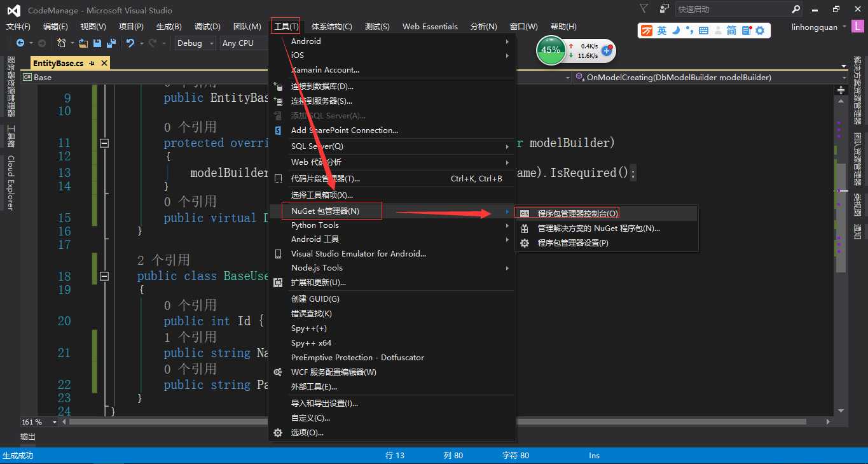The height and width of the screenshot is (464, 868).
Task: Click the Quick Launch search magnifier icon
Action: [x=796, y=9]
